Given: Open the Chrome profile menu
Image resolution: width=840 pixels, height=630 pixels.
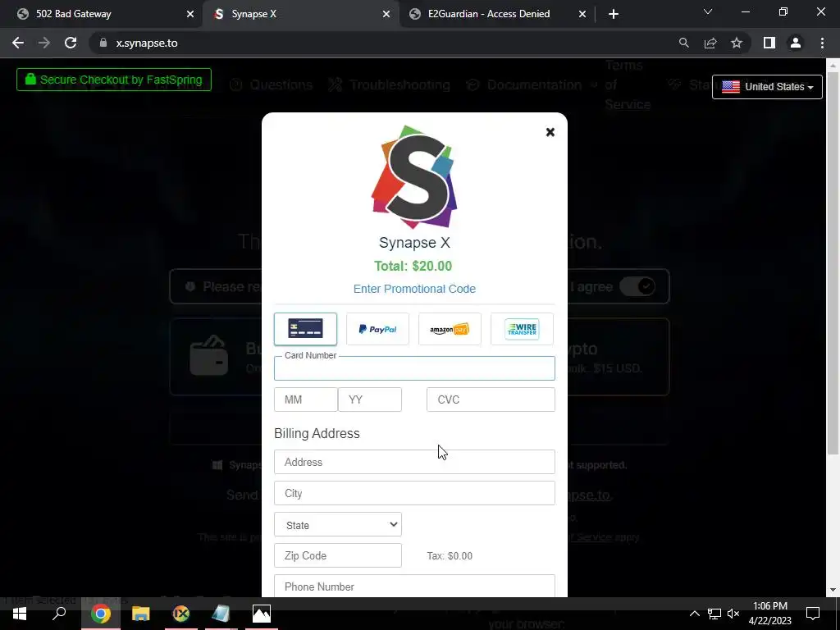Looking at the screenshot, I should pos(796,43).
